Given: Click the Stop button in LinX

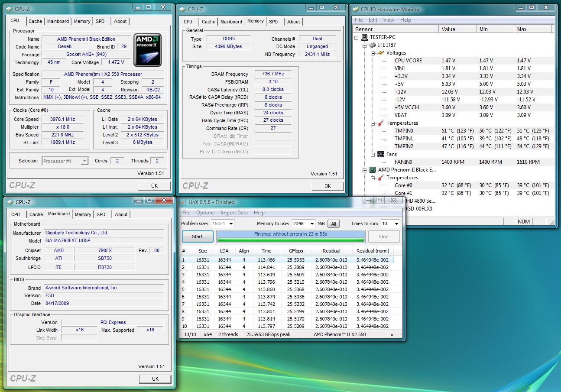Looking at the screenshot, I should click(383, 236).
